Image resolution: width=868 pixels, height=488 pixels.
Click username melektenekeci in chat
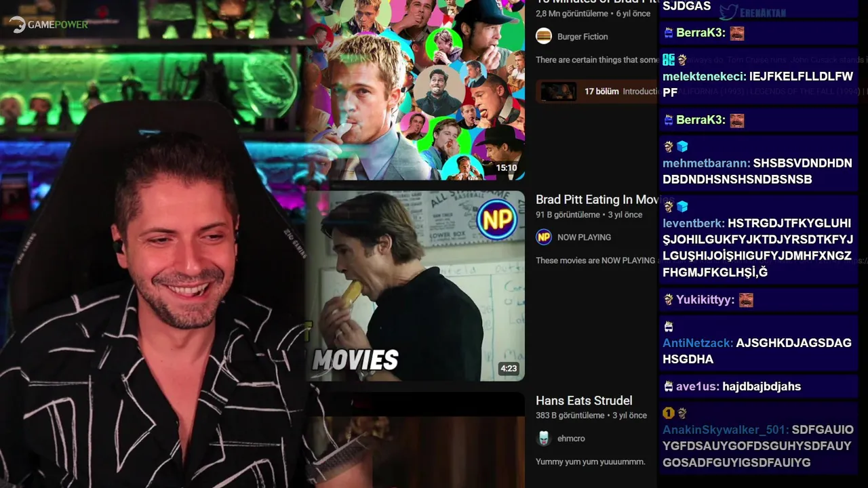[703, 77]
